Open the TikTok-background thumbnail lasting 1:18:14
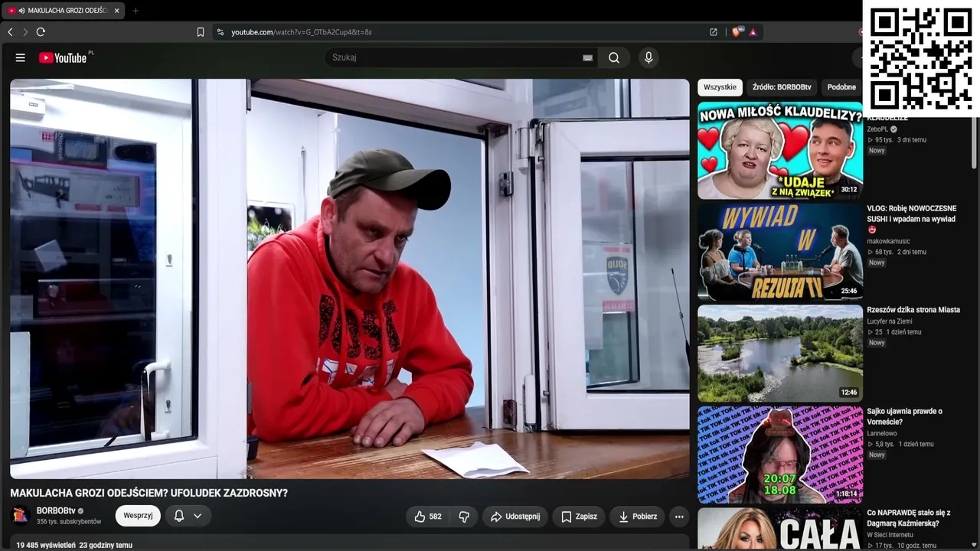Image resolution: width=980 pixels, height=551 pixels. pos(780,455)
